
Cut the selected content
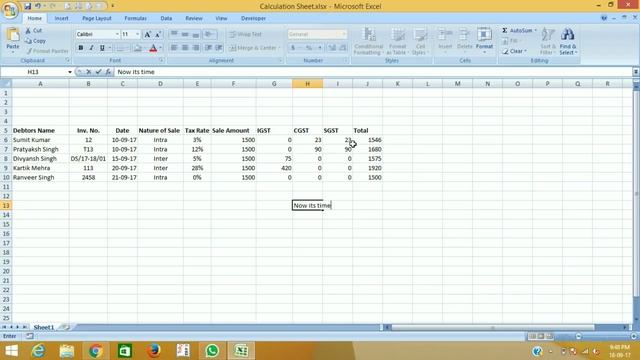tap(33, 31)
